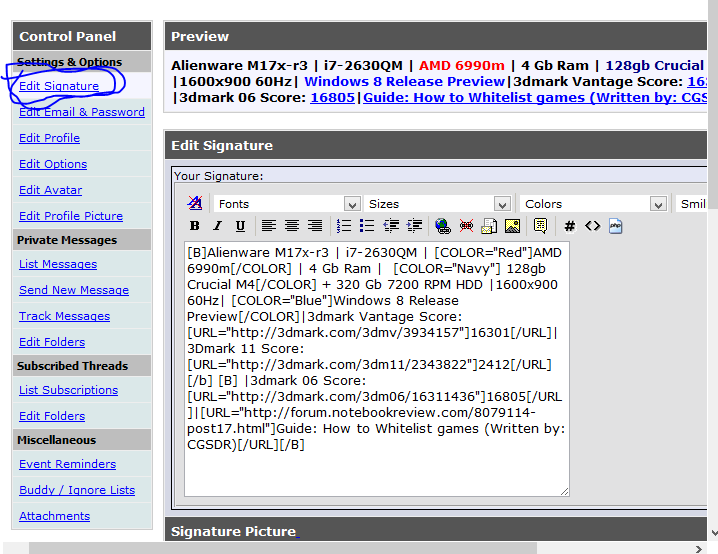Remove link using unlink icon
Viewport: 718px width, 554px height.
[x=466, y=226]
